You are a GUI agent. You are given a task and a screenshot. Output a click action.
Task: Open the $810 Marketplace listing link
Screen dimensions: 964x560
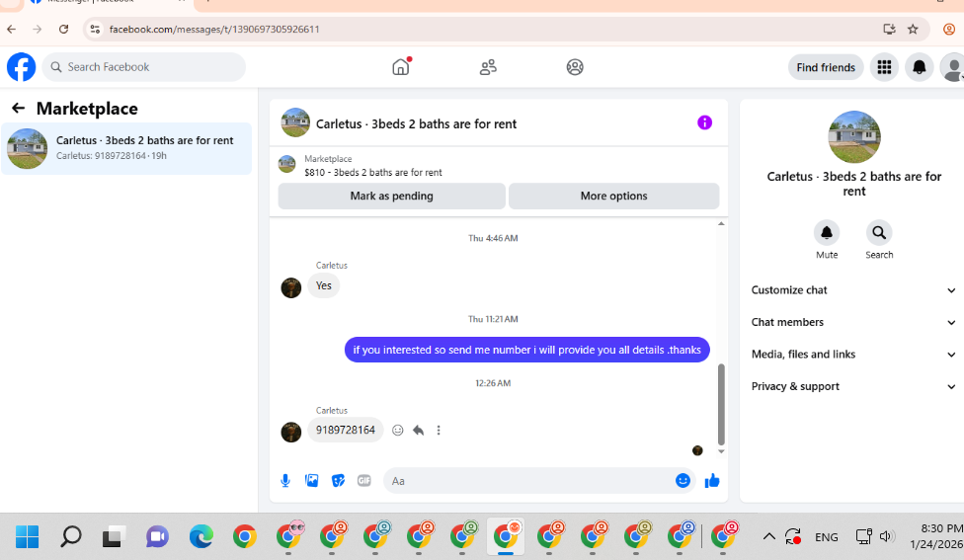tap(373, 172)
